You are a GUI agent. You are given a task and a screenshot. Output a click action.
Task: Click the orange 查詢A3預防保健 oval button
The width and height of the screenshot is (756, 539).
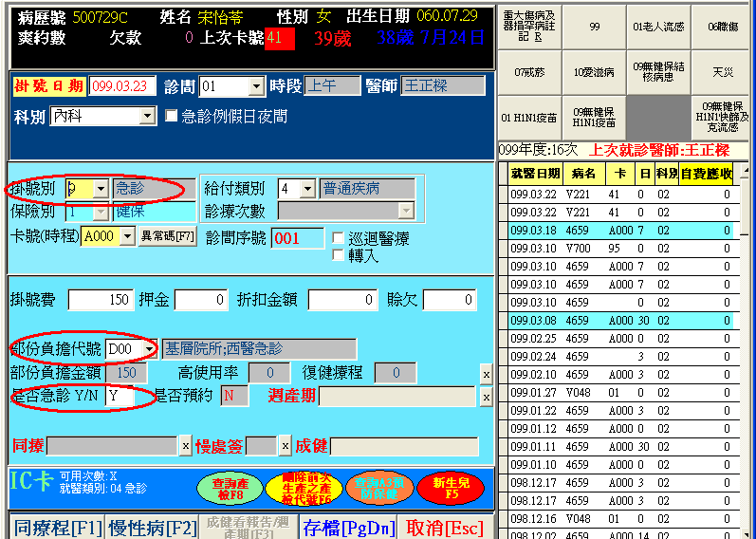tap(378, 488)
